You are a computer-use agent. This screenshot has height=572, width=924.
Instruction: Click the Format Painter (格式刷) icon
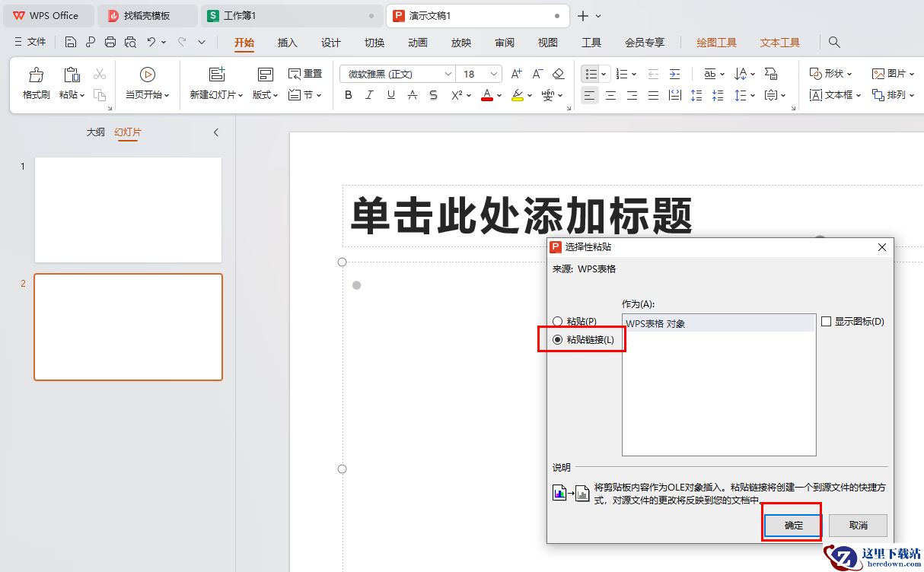pos(36,75)
